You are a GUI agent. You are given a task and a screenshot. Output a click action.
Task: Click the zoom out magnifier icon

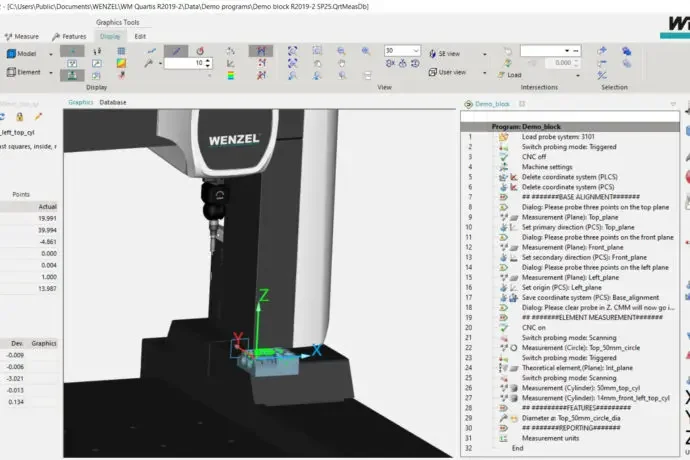[341, 51]
